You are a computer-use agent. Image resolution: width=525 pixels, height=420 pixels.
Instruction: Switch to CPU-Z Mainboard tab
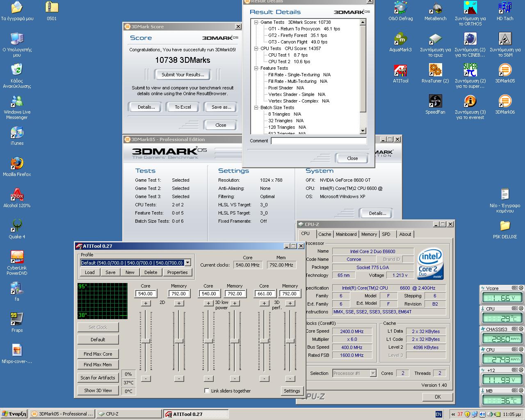pos(346,234)
